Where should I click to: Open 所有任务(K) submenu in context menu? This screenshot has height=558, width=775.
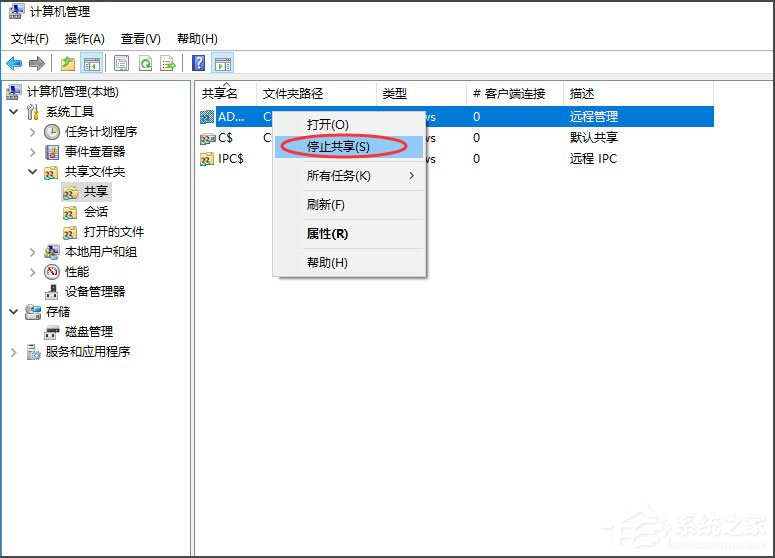pos(338,176)
